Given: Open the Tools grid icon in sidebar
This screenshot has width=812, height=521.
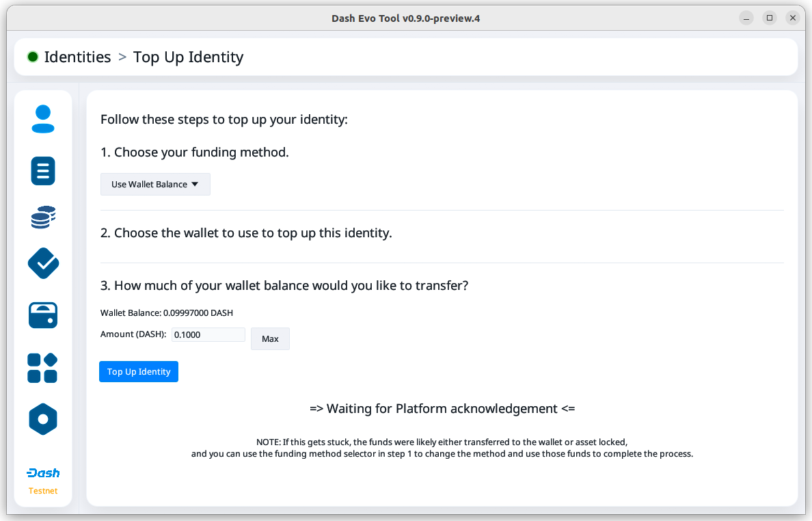Looking at the screenshot, I should point(43,368).
